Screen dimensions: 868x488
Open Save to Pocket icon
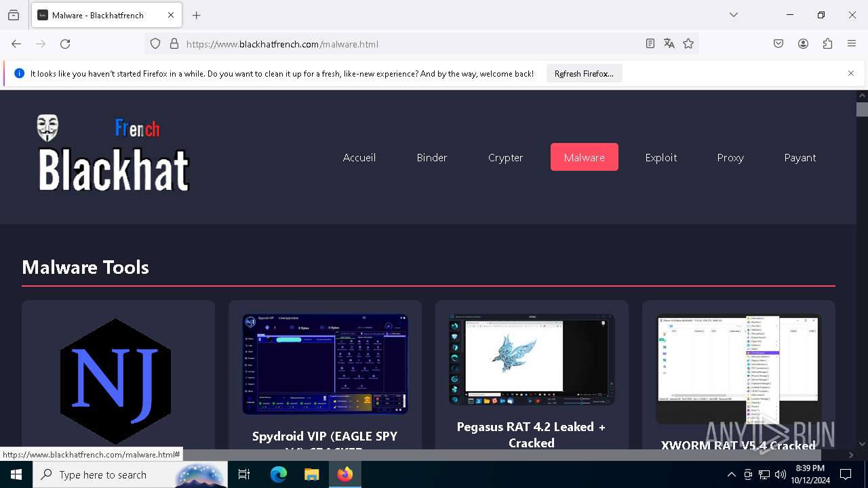point(778,44)
